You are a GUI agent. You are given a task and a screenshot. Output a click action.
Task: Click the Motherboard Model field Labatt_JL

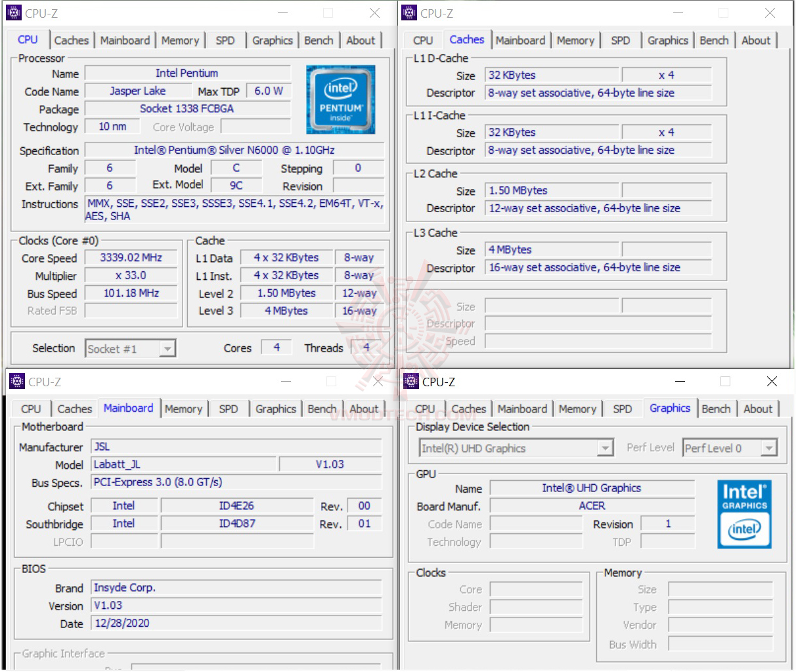(x=183, y=464)
